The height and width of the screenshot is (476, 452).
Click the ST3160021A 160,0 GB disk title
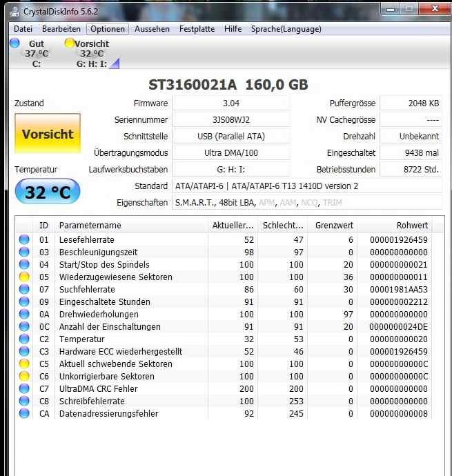coord(228,85)
